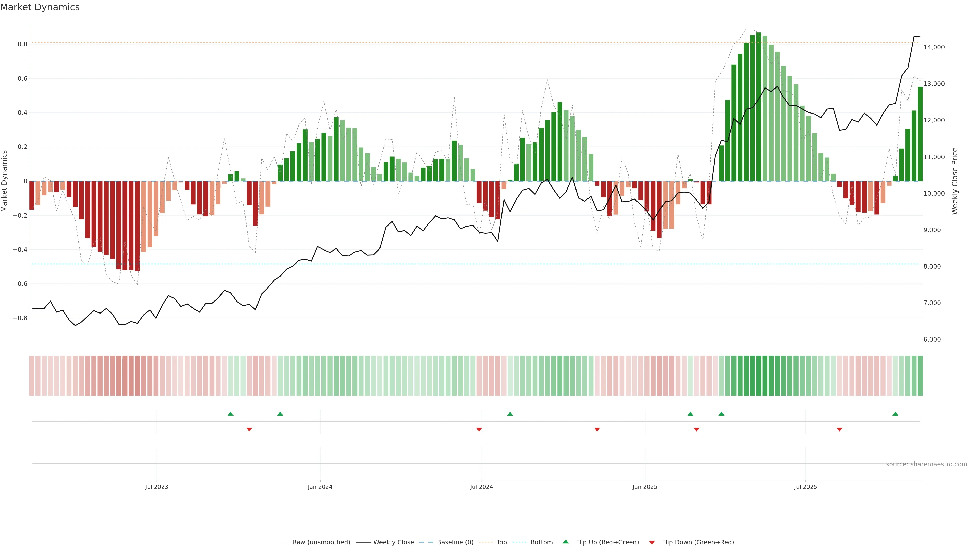980x551 pixels.
Task: Toggle the Baseline (0) legend entry
Action: click(455, 542)
